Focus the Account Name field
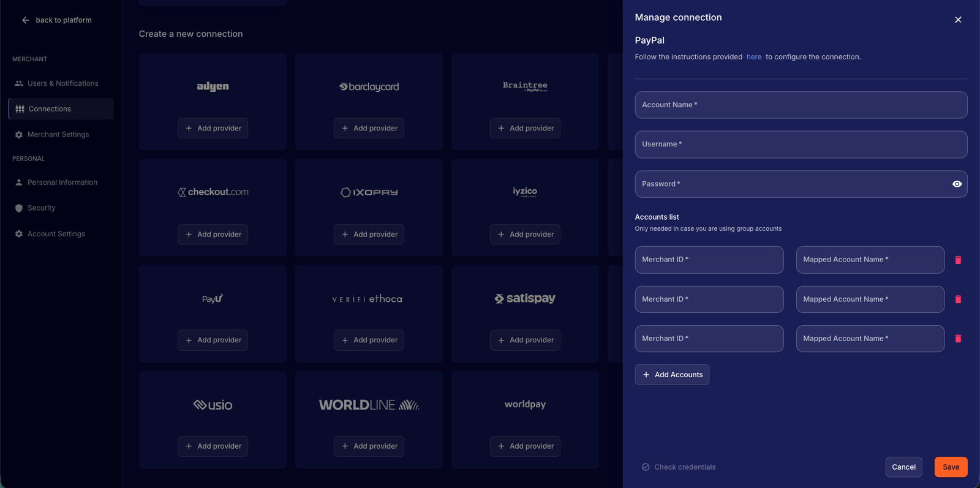 (801, 105)
